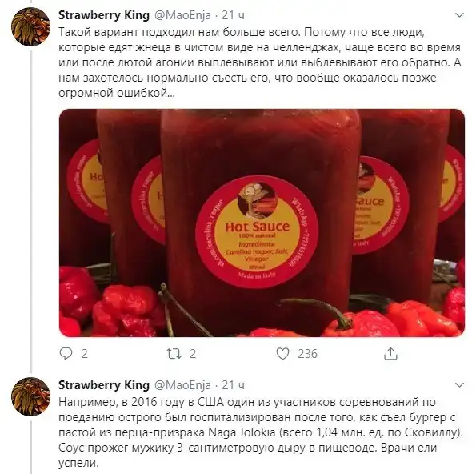Open second tweet's Strawberry King avatar
Viewport: 476px width, 474px height.
(x=30, y=396)
